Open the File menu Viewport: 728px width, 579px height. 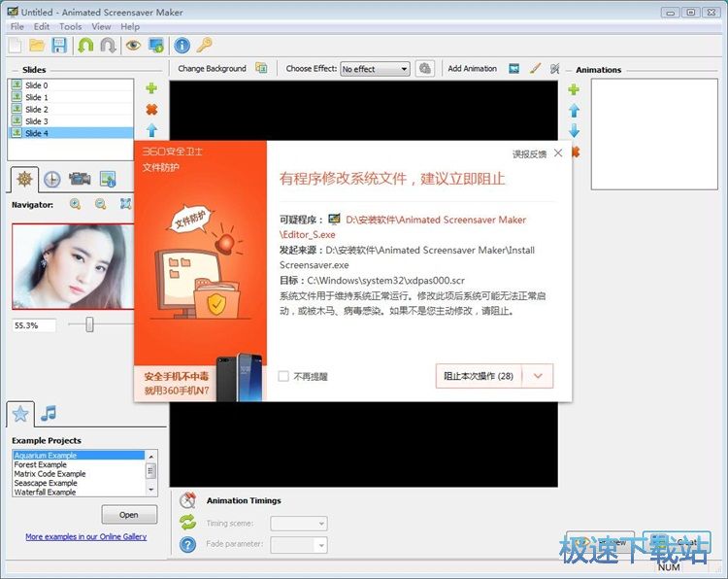coord(17,26)
